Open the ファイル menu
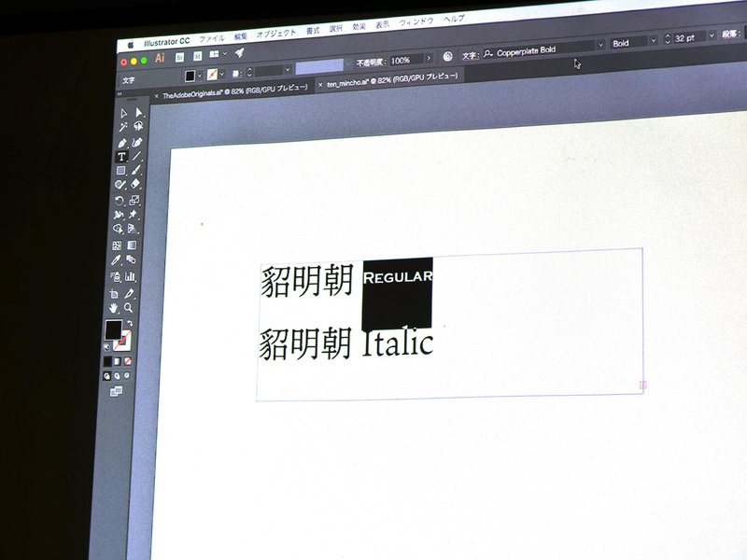 tap(212, 38)
